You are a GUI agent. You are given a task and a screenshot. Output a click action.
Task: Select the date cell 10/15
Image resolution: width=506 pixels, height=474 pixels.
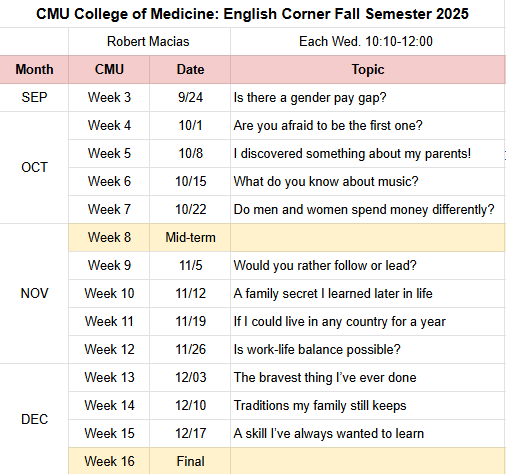[x=190, y=181]
